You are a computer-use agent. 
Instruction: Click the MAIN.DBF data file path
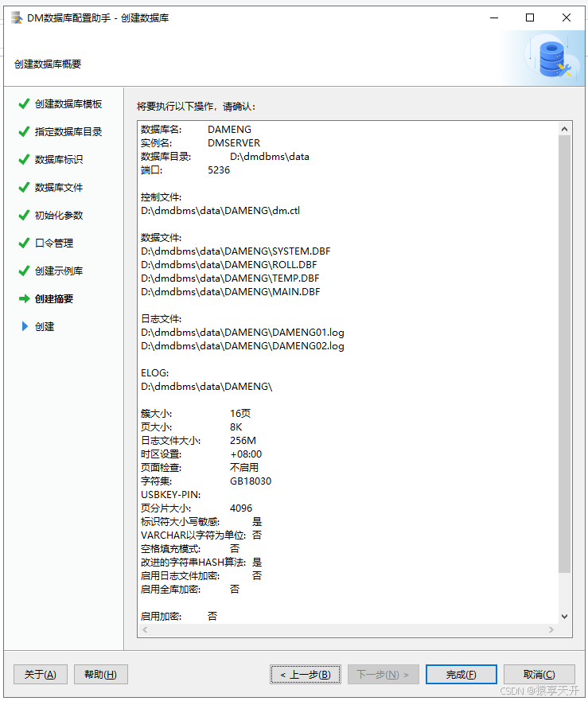[x=231, y=291]
